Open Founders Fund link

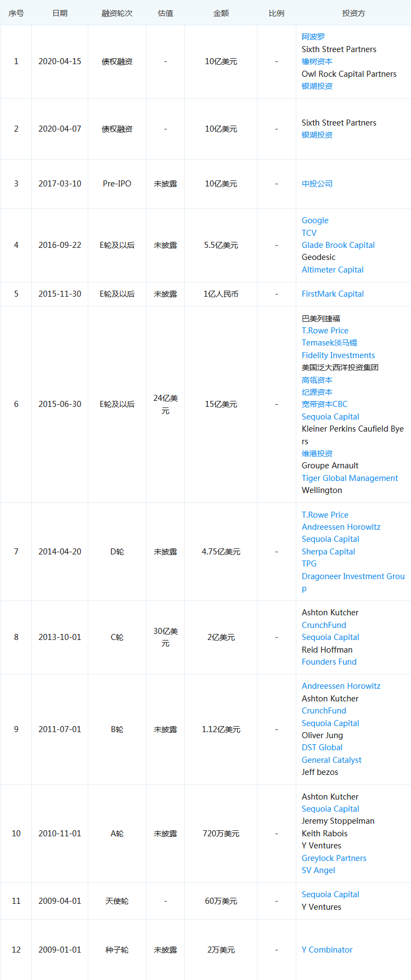329,662
